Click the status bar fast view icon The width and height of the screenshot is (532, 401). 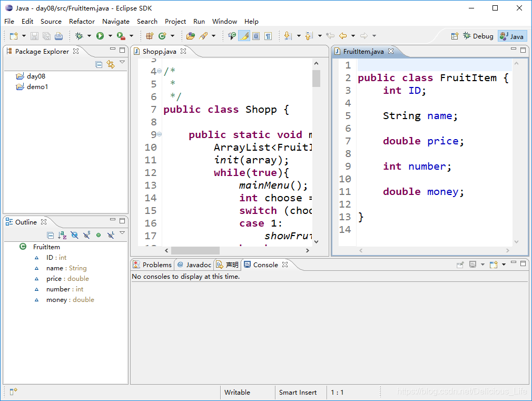13,392
